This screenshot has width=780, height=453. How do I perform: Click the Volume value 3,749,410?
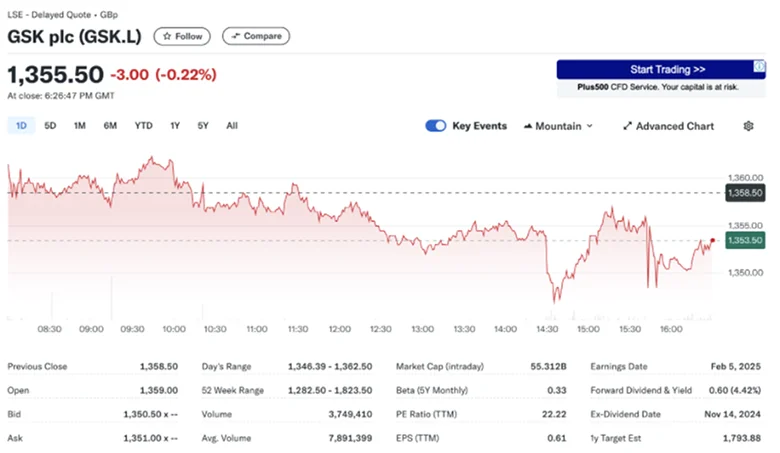(350, 414)
